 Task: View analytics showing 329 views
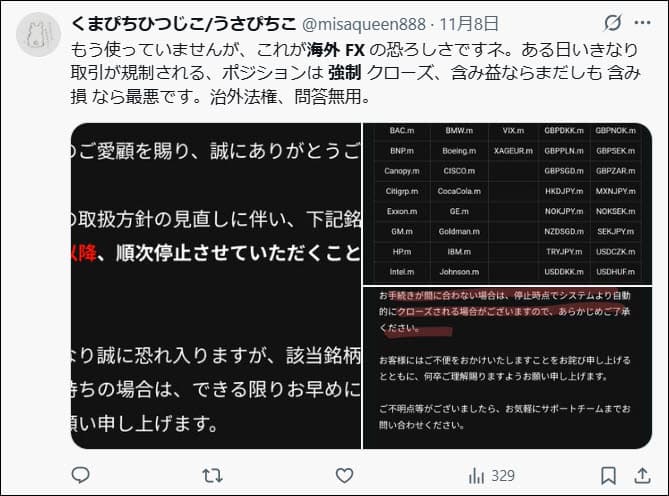[x=492, y=476]
